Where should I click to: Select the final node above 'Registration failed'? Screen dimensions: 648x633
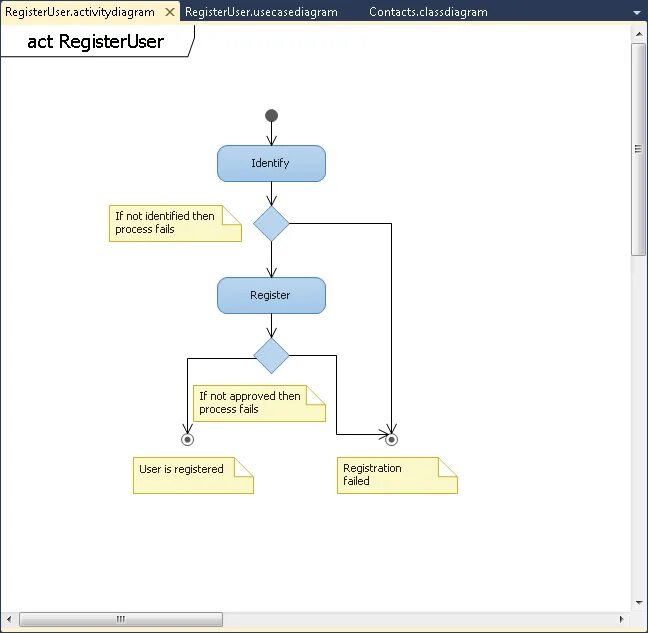click(x=391, y=440)
